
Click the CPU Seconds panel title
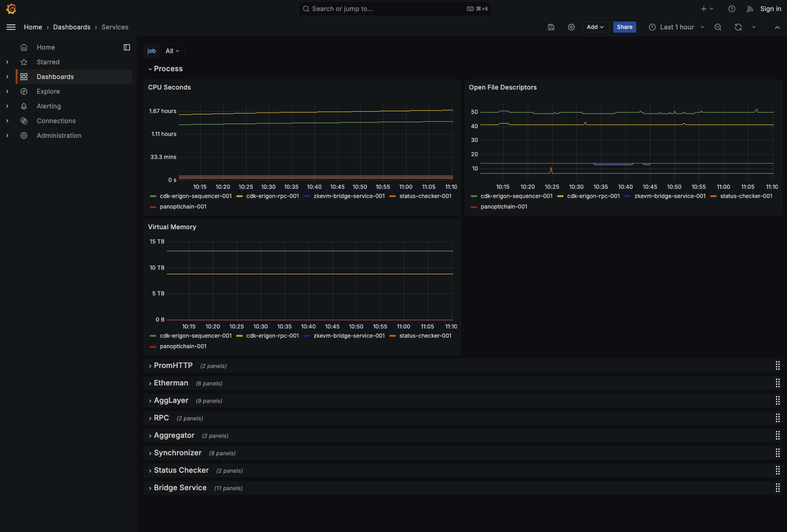pos(169,87)
